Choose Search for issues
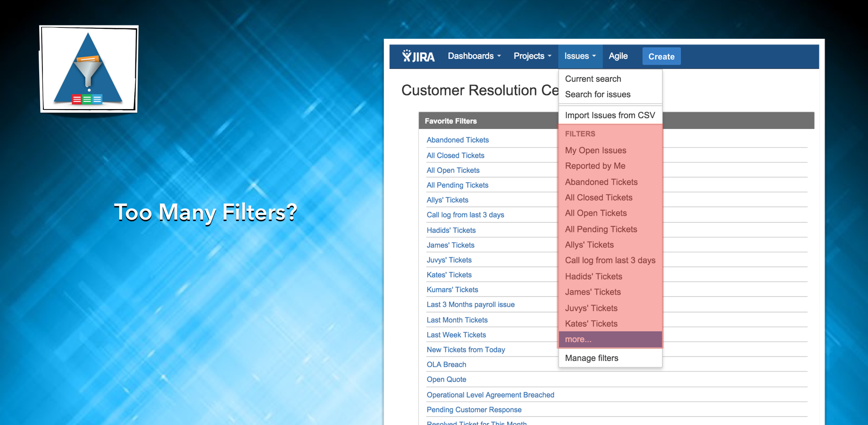The width and height of the screenshot is (868, 425). 610,94
